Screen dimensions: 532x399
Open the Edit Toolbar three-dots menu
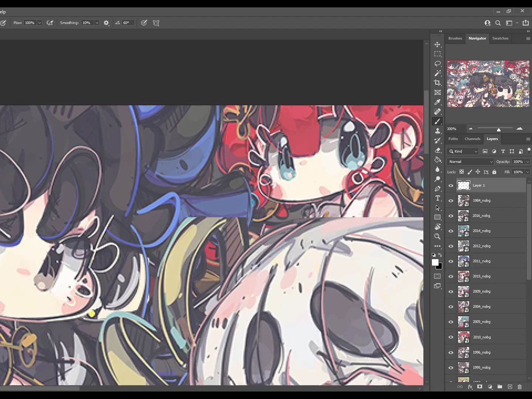[x=437, y=246]
